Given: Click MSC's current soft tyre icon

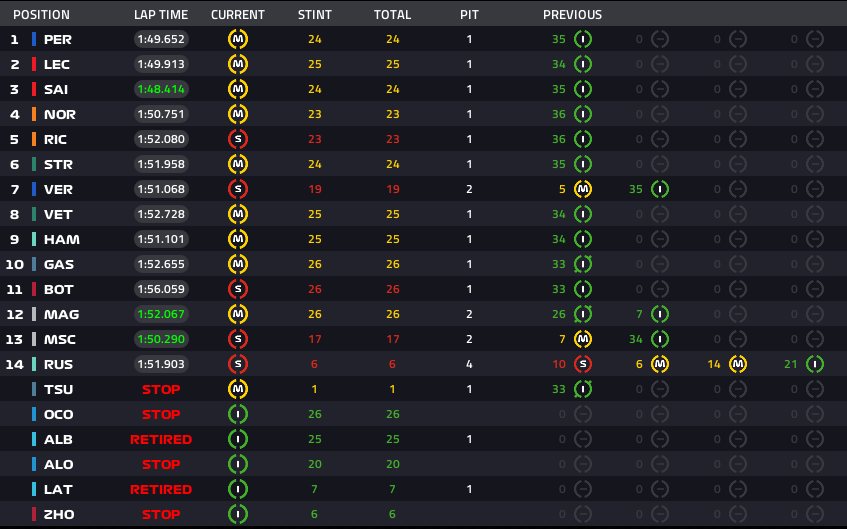Looking at the screenshot, I should tap(238, 339).
